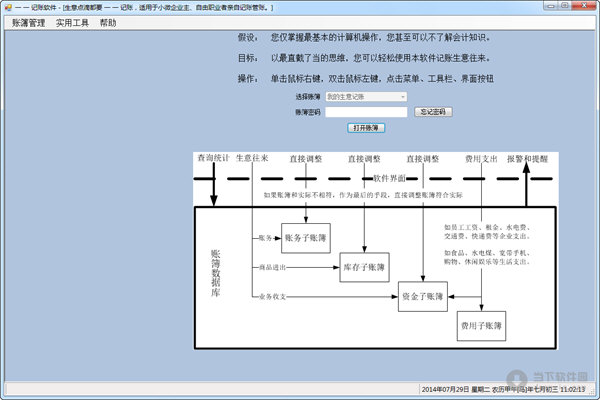Click the 费用子账簿 box in the diagram

(482, 325)
